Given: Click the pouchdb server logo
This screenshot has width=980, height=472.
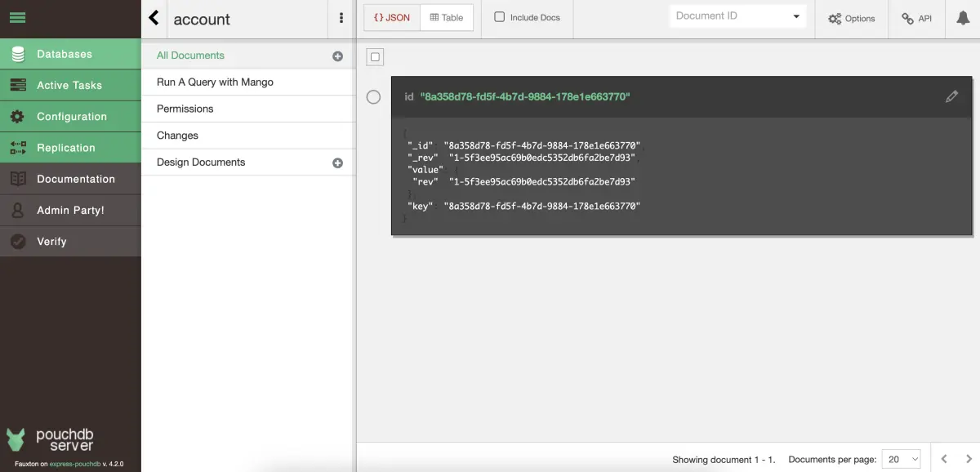Looking at the screenshot, I should click(x=51, y=439).
